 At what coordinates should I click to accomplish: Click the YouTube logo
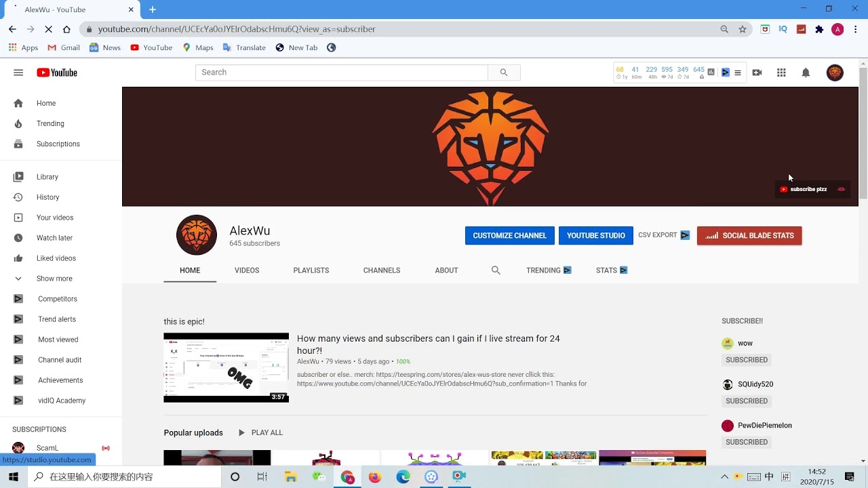pyautogui.click(x=57, y=73)
